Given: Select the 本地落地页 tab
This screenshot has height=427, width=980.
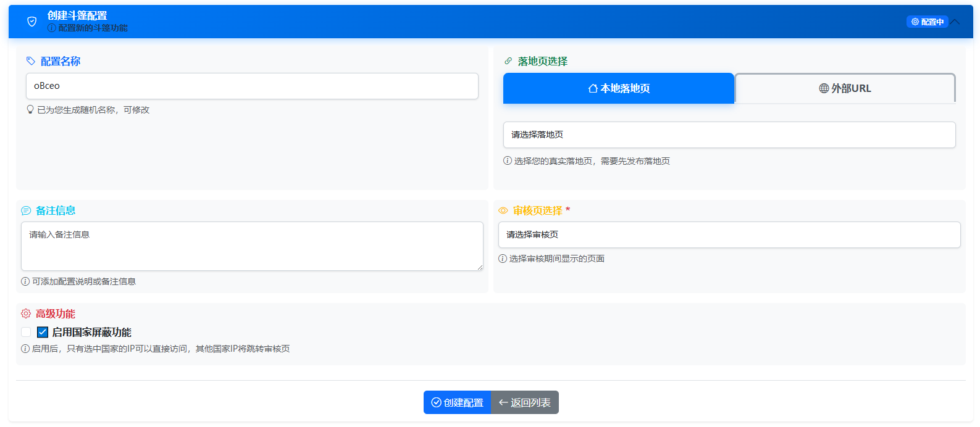Looking at the screenshot, I should point(618,88).
